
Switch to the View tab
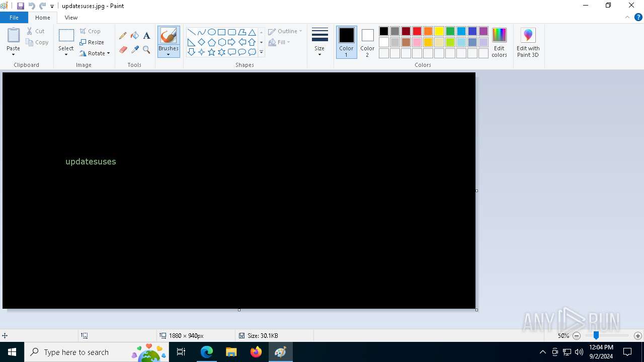pyautogui.click(x=71, y=18)
